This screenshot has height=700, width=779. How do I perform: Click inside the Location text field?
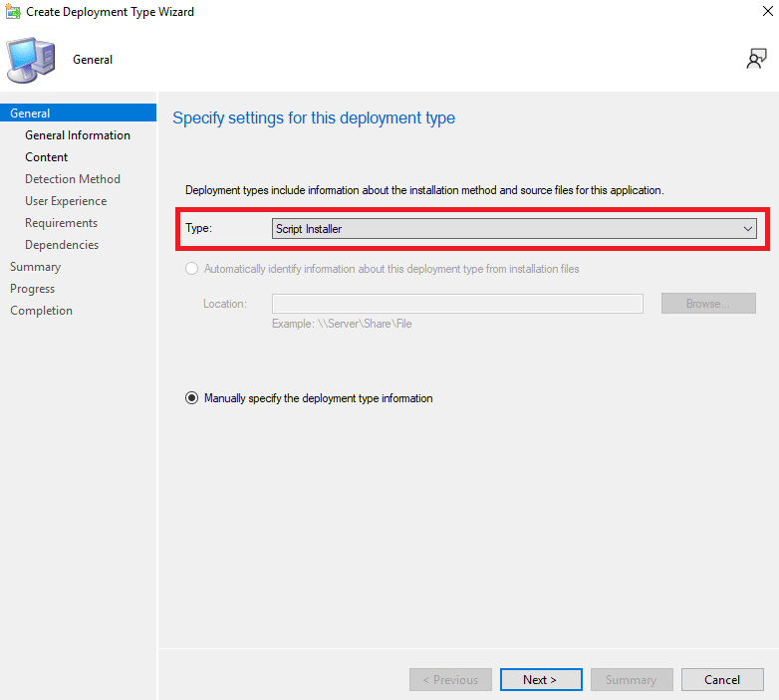pyautogui.click(x=457, y=304)
